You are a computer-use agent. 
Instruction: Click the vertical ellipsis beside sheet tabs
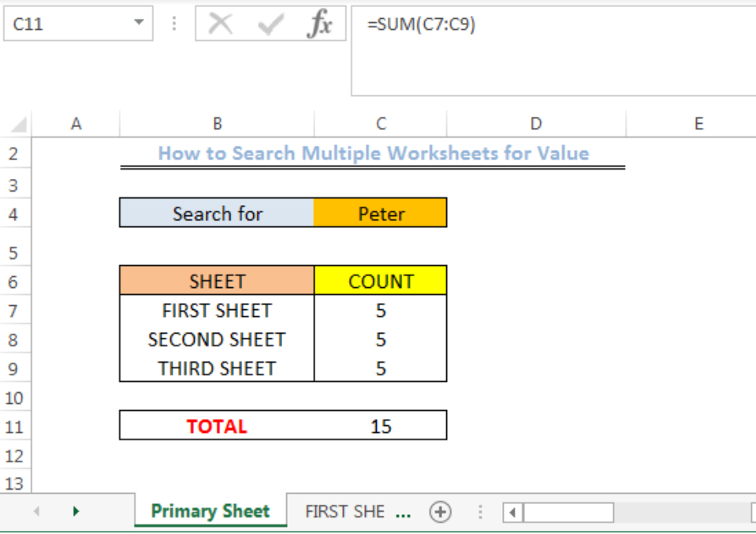[x=480, y=511]
